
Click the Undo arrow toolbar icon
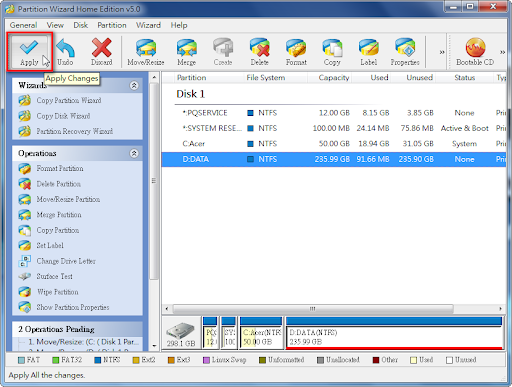click(x=65, y=51)
